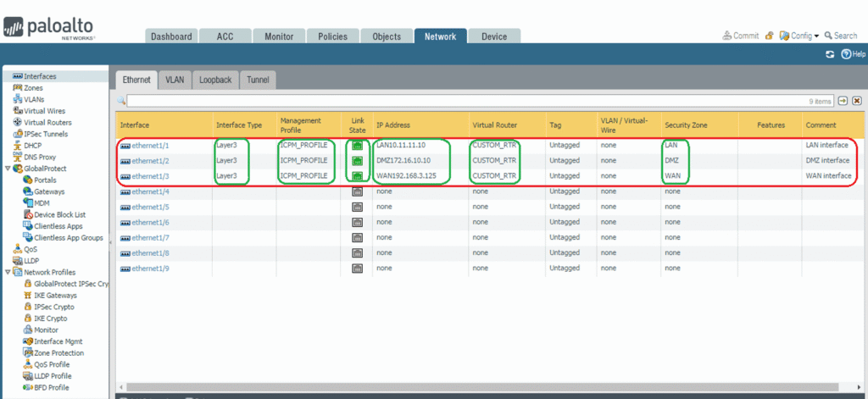Open Zones in the sidebar

33,88
